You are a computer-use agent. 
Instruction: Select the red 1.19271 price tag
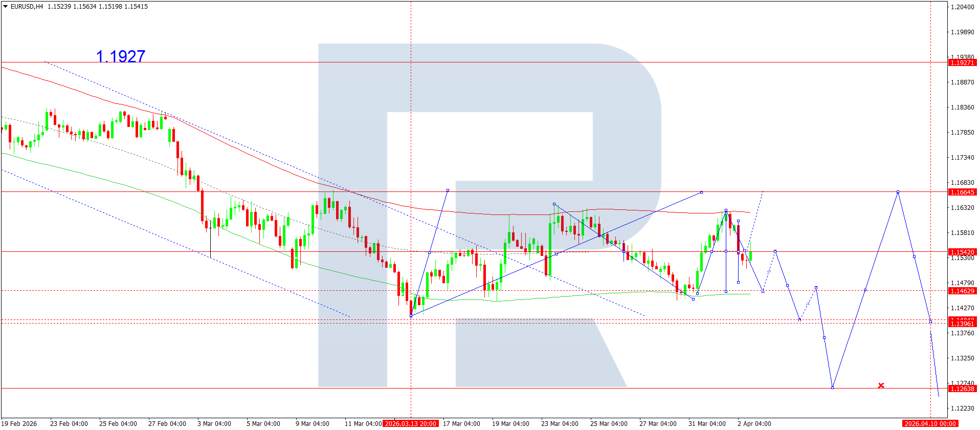click(x=962, y=62)
